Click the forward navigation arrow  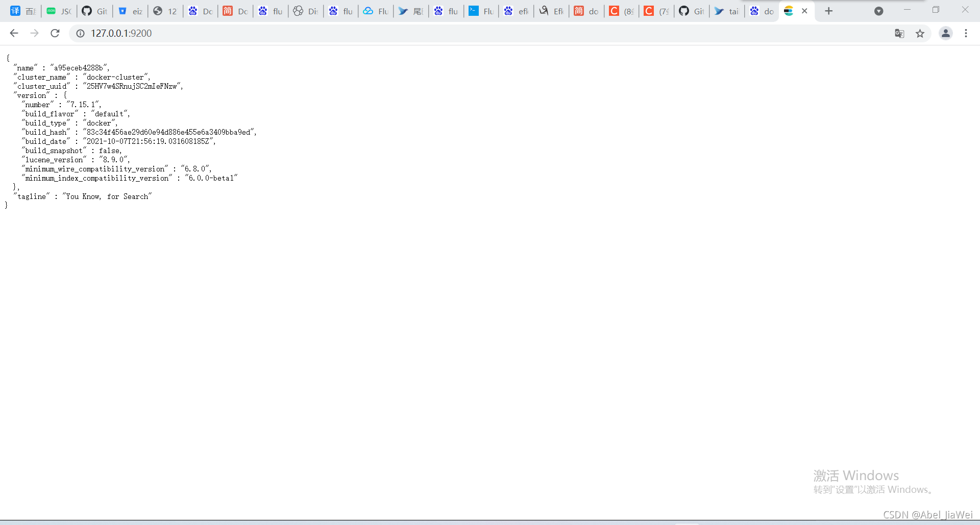34,33
